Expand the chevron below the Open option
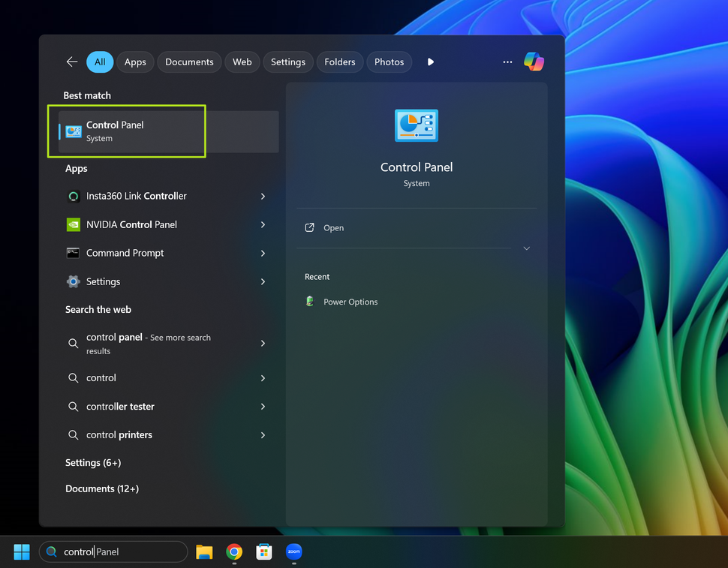 coord(526,248)
